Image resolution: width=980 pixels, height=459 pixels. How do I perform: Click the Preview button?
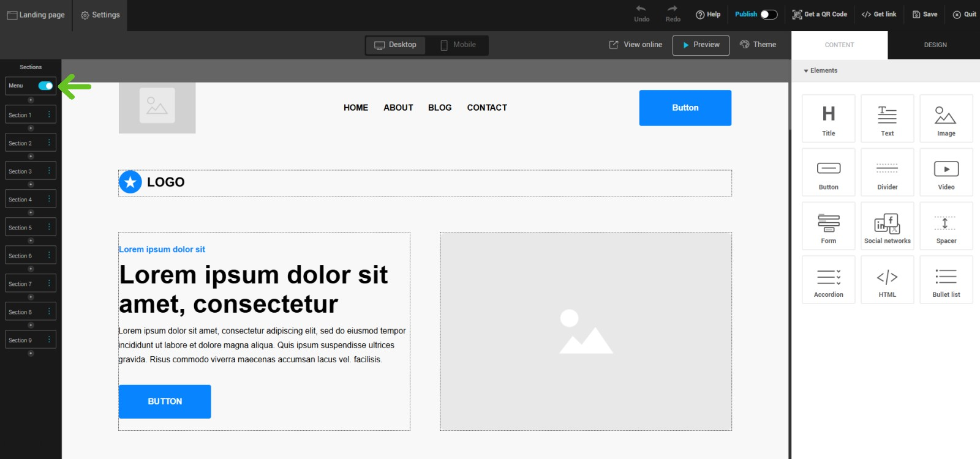tap(701, 45)
